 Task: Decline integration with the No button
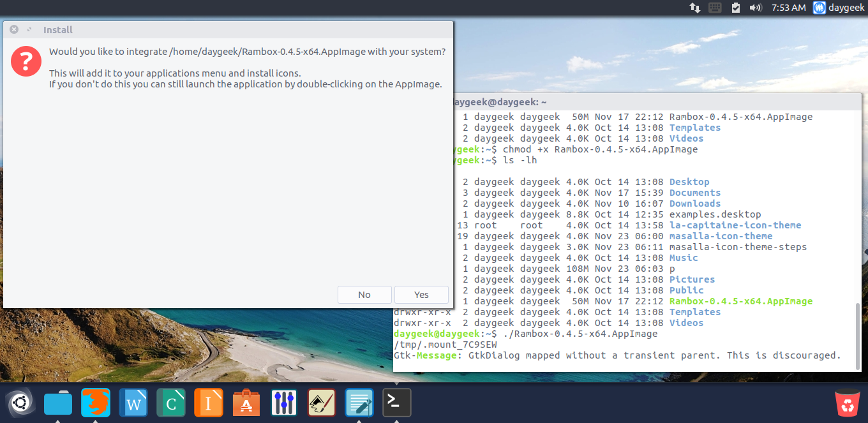364,295
